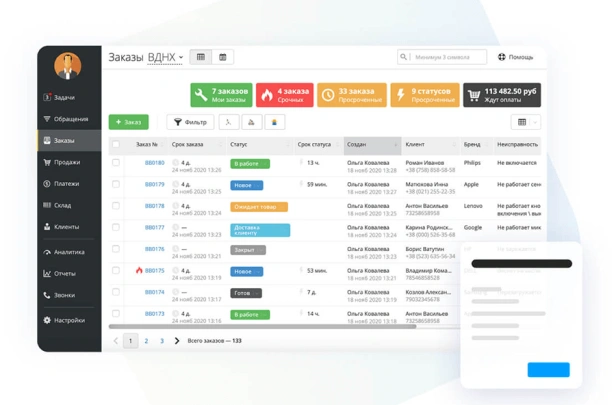Open status dropdown 'Ожидает товар'
616x405 pixels.
[x=259, y=207]
